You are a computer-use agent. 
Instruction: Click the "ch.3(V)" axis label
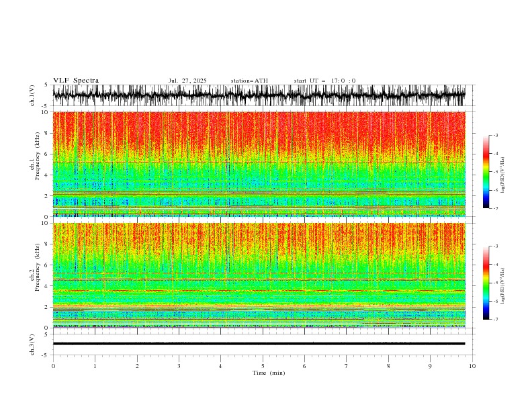32,345
